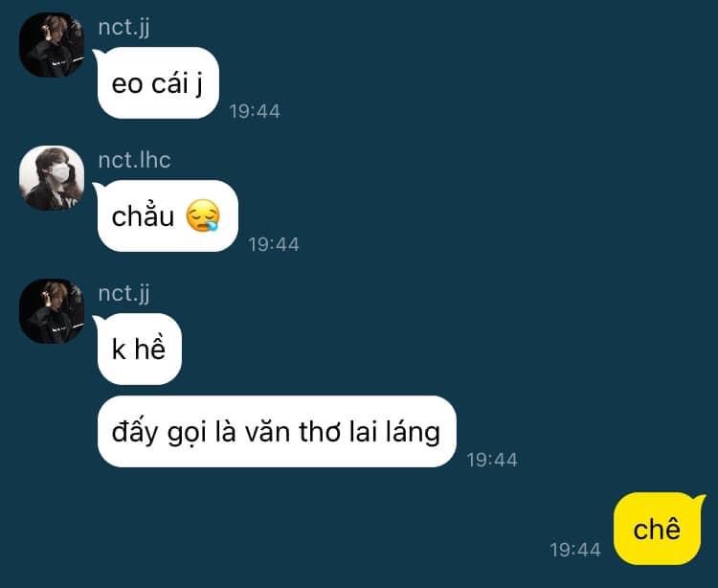Screen dimensions: 718x588
Task: Select the 'eo cái j' message bubble
Action: click(158, 83)
